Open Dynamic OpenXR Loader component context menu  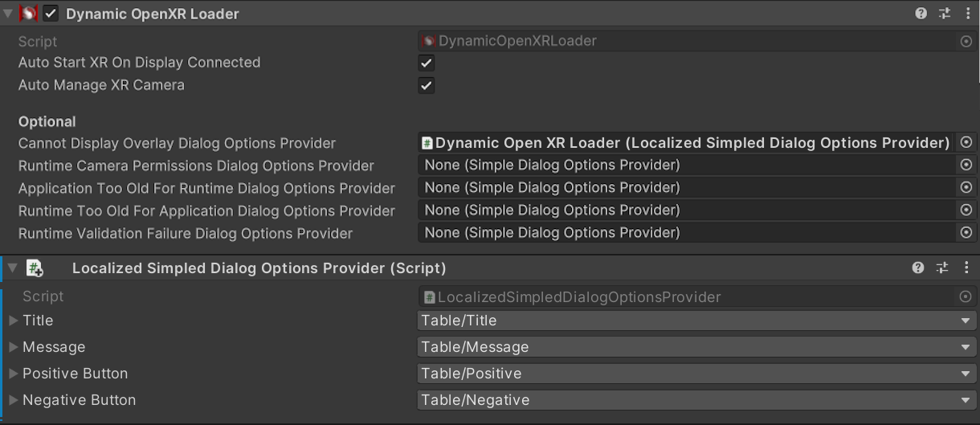tap(967, 14)
